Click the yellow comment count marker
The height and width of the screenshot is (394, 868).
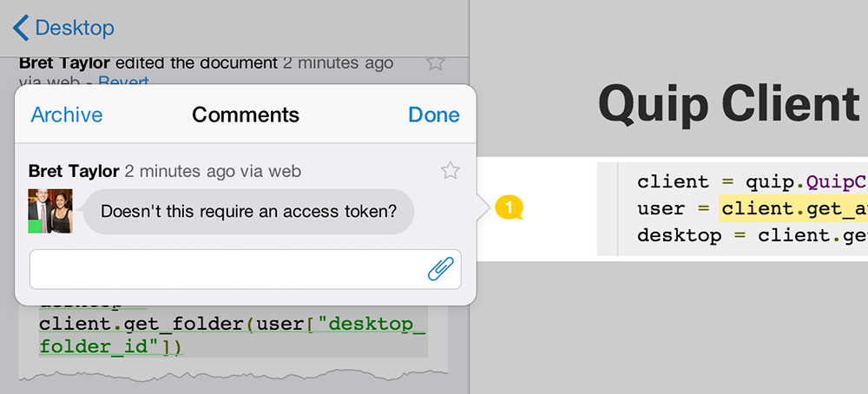coord(510,207)
